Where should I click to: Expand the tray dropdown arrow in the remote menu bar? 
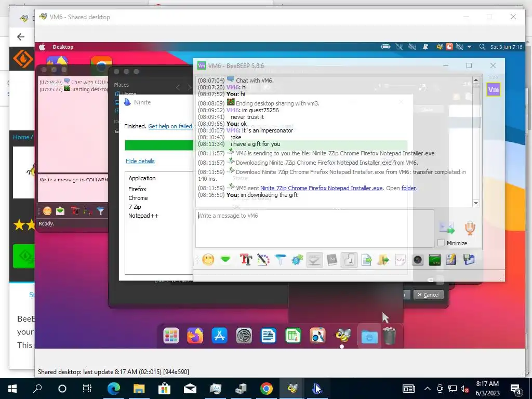click(470, 47)
